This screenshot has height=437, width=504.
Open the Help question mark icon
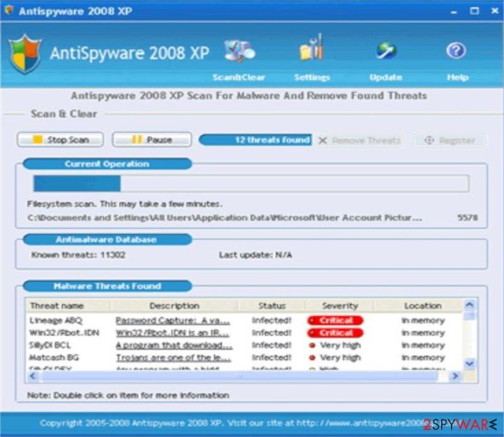[x=455, y=50]
